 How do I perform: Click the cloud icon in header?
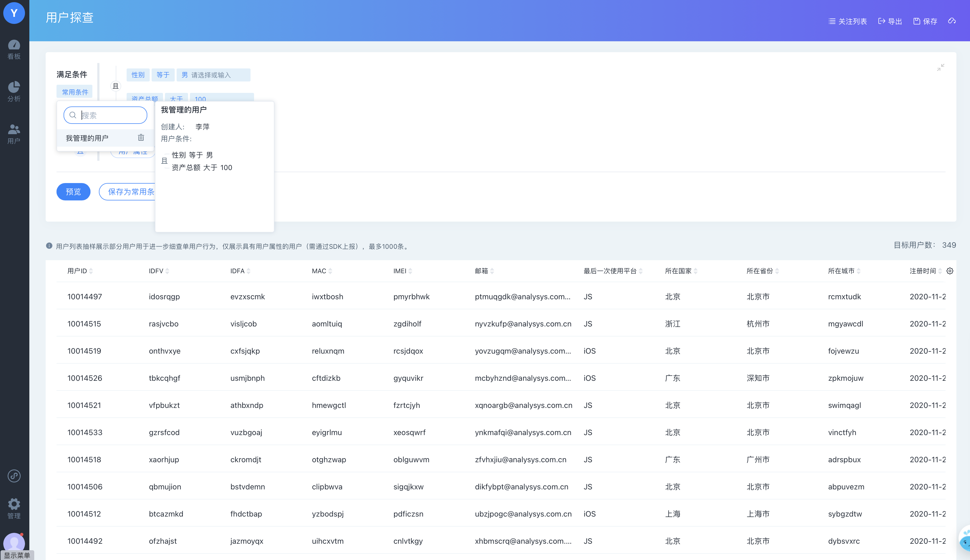pyautogui.click(x=952, y=21)
